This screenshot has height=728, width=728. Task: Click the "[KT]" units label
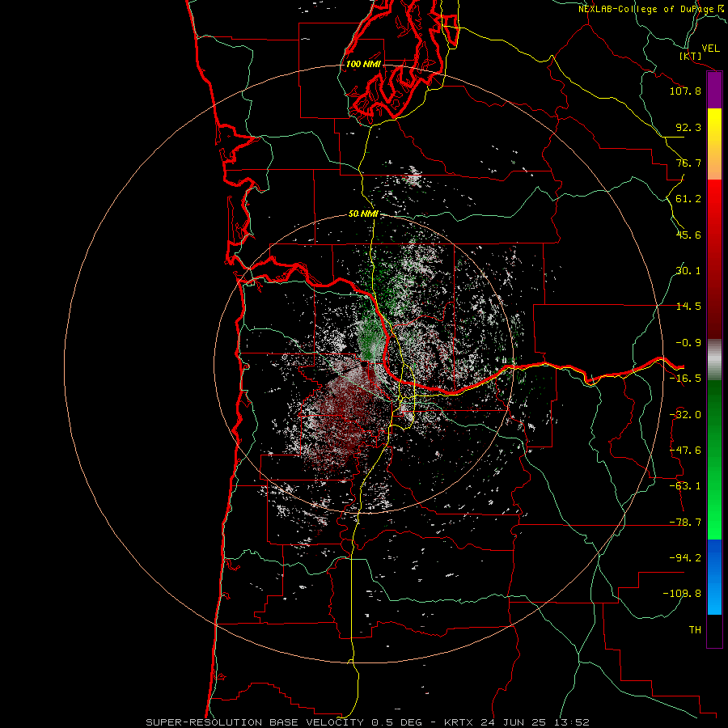click(x=691, y=57)
